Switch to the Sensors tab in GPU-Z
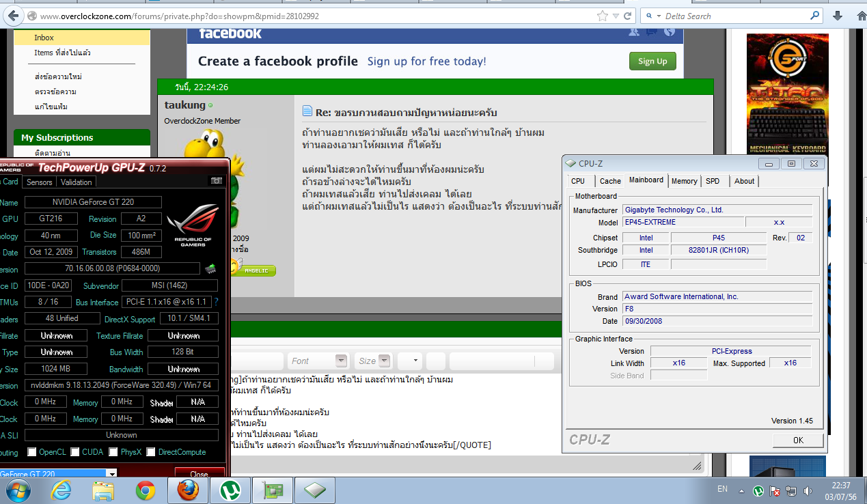 click(x=40, y=182)
